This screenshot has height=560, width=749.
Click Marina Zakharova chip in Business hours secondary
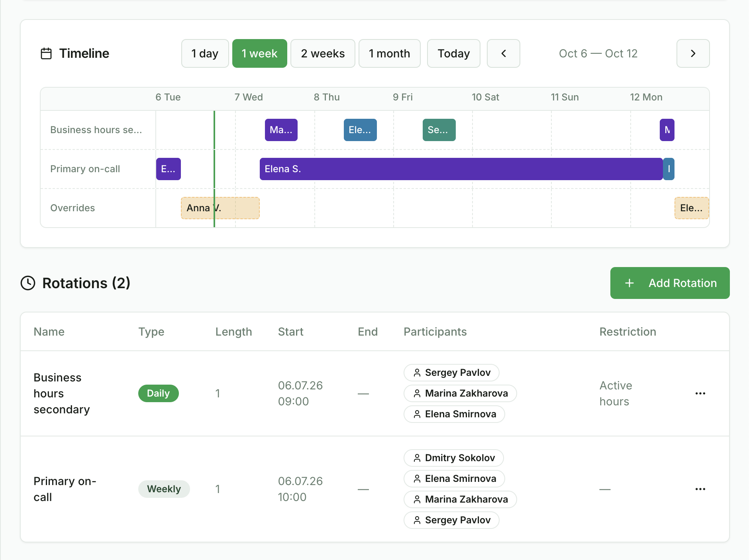tap(460, 393)
